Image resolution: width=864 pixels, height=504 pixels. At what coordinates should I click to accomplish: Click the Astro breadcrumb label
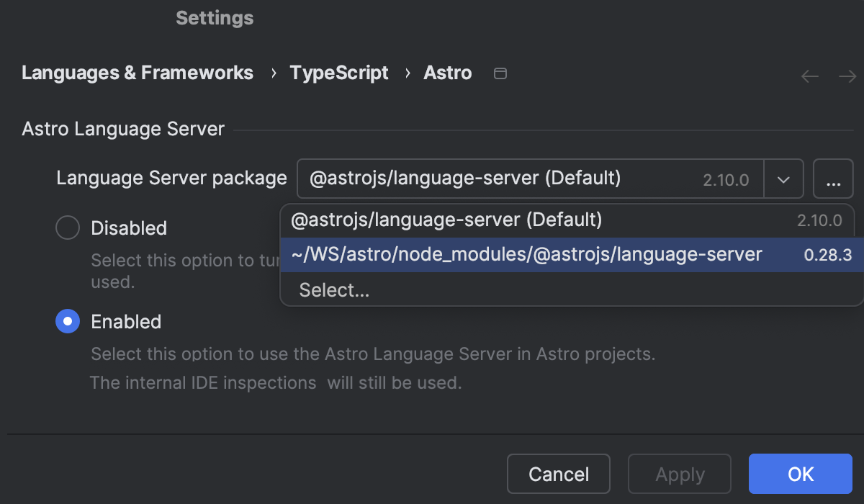[x=448, y=73]
